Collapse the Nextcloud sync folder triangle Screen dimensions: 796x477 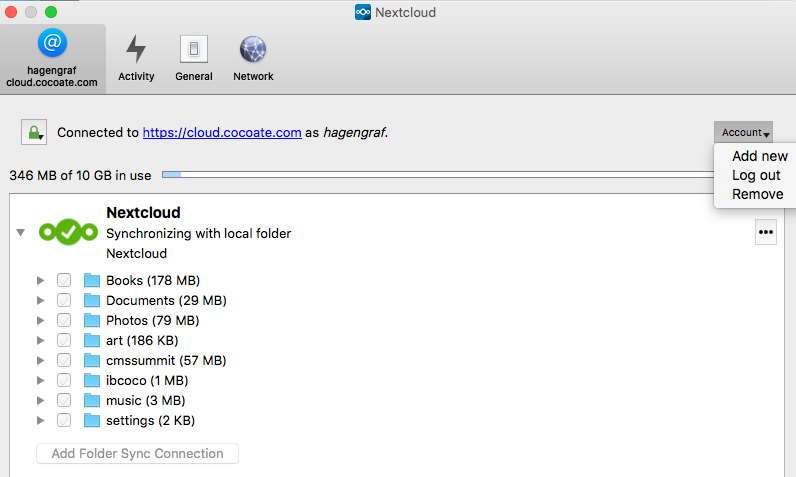[20, 232]
